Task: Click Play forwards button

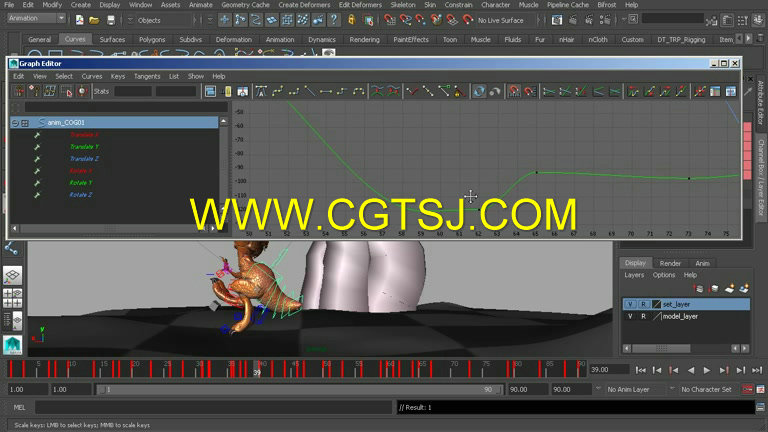Action: point(707,370)
